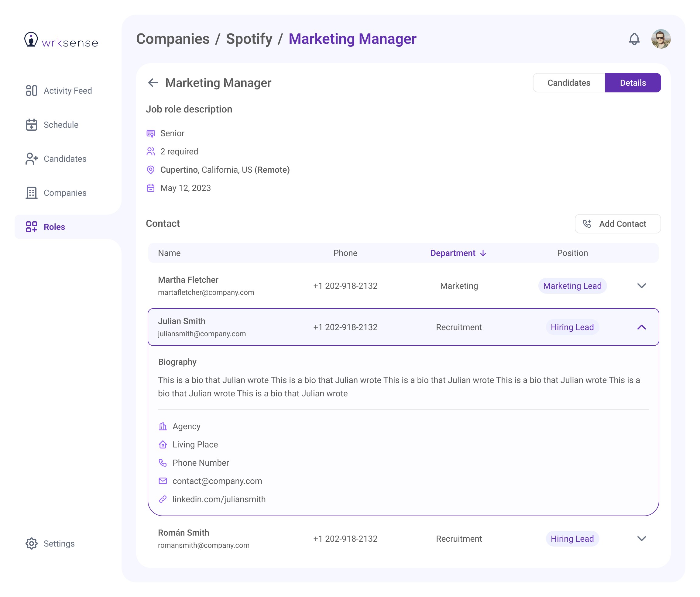Click the wrksense logo
This screenshot has height=597, width=700.
tap(61, 40)
